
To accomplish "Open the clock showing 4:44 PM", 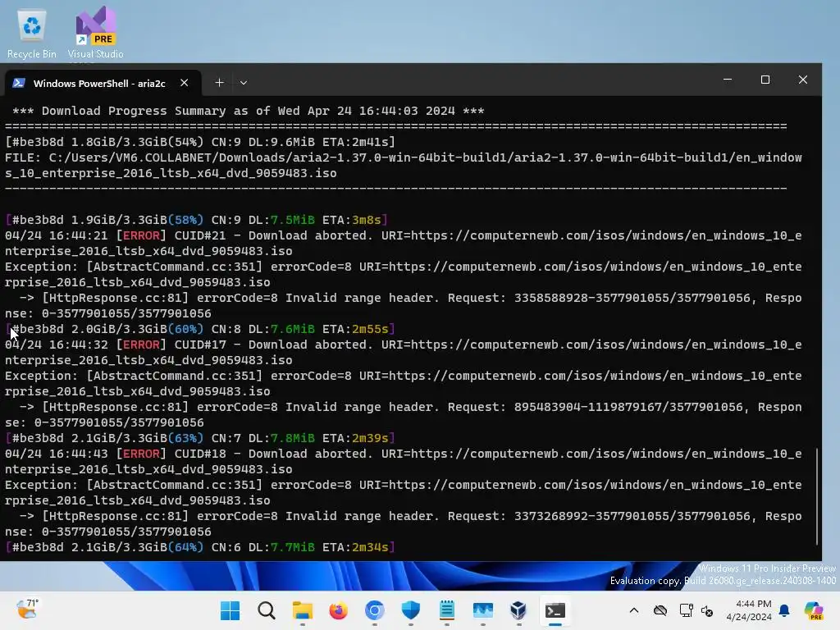I will click(748, 610).
